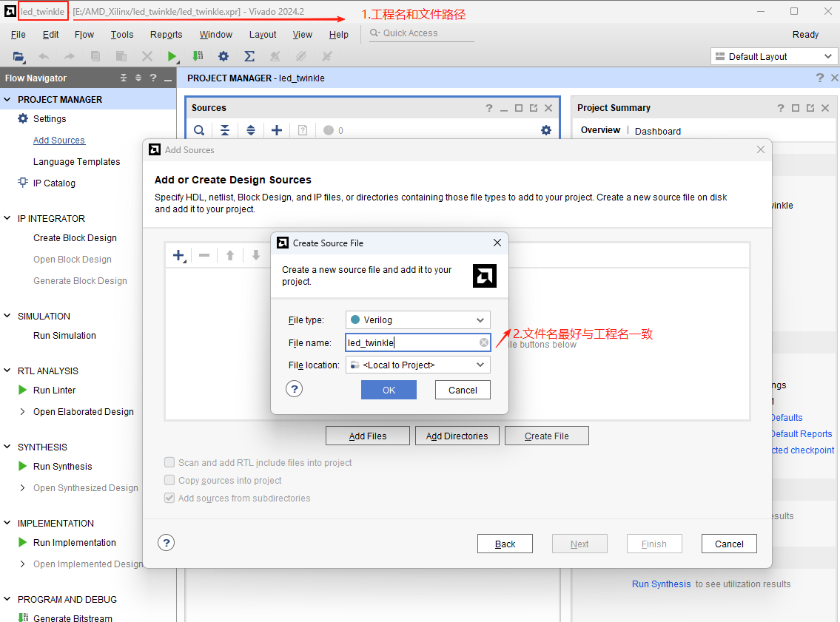Collapse the SYNTHESIS section
This screenshot has width=840, height=622.
[x=7, y=447]
